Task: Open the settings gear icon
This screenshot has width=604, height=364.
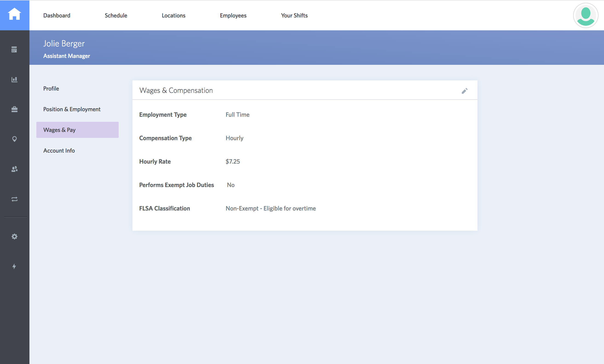Action: (14, 236)
